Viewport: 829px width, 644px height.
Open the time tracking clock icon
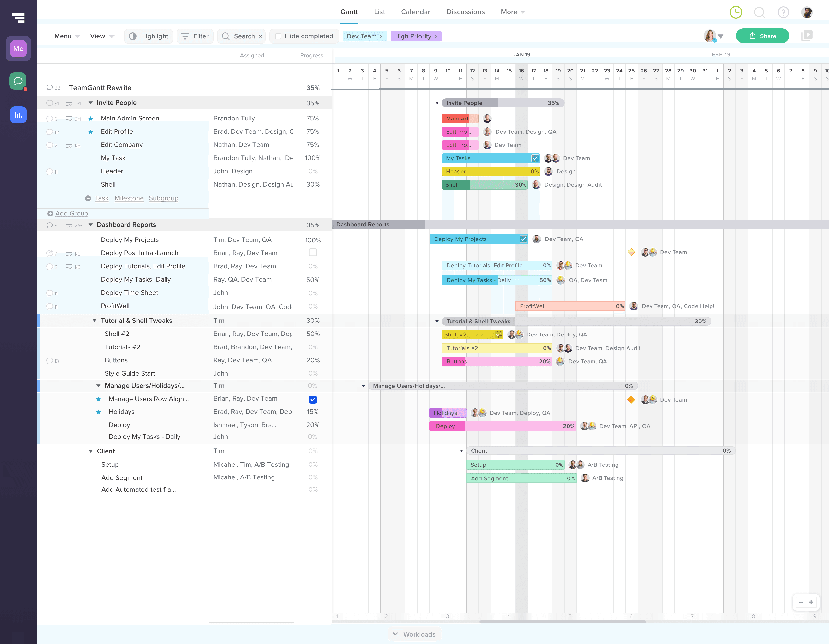736,12
